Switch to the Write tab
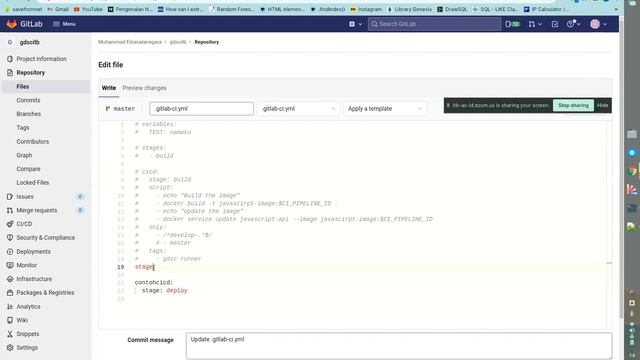640x360 pixels. tap(109, 88)
